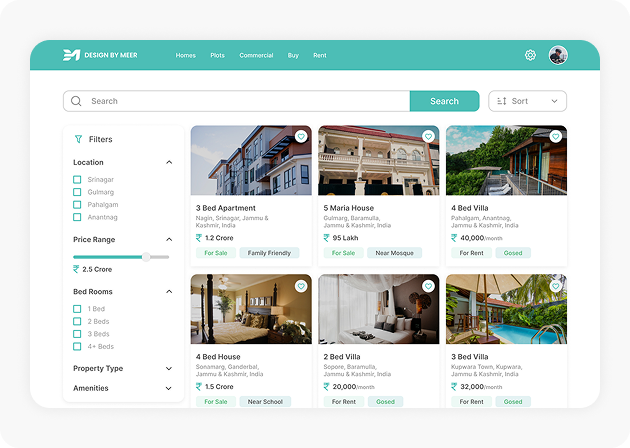Open the Commercial nav item
The width and height of the screenshot is (630, 448).
(x=256, y=55)
